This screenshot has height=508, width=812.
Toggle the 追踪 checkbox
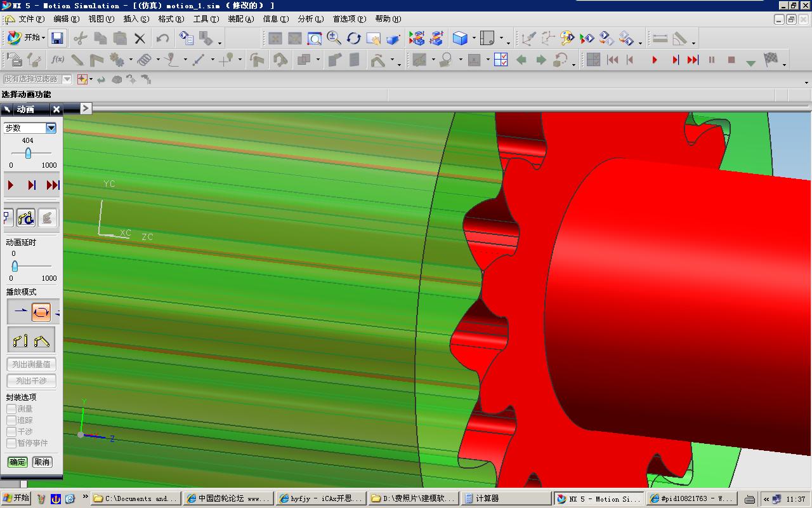click(11, 420)
